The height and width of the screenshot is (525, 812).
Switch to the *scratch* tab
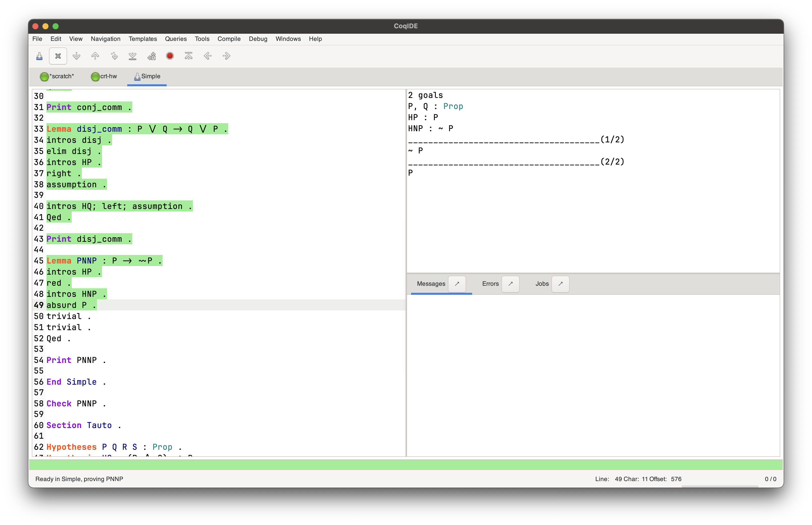(57, 76)
